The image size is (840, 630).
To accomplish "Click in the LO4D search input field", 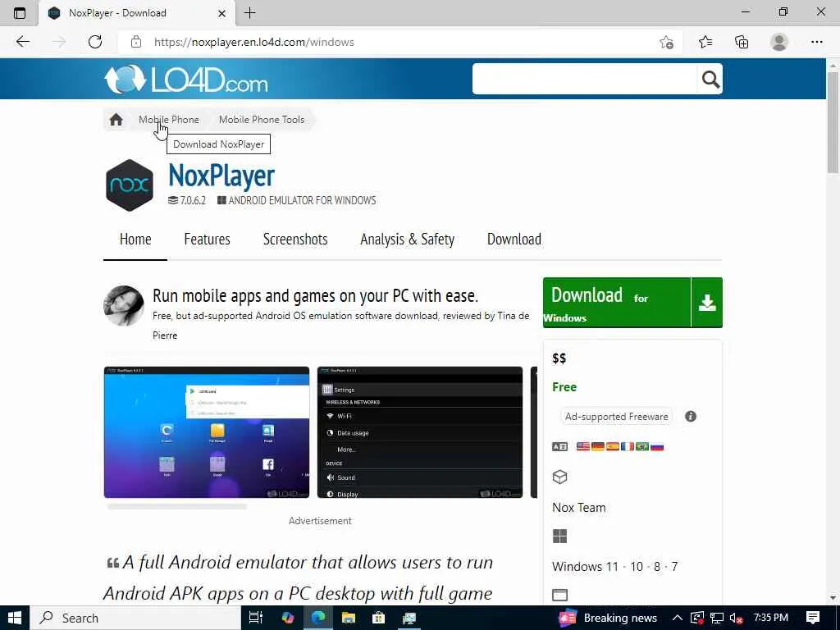I will 584,80.
